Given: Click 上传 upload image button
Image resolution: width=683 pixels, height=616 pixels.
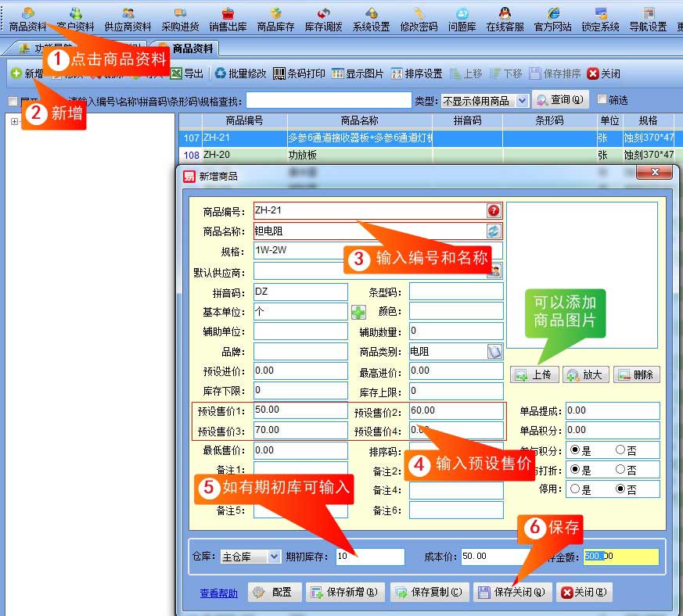Looking at the screenshot, I should pos(534,374).
